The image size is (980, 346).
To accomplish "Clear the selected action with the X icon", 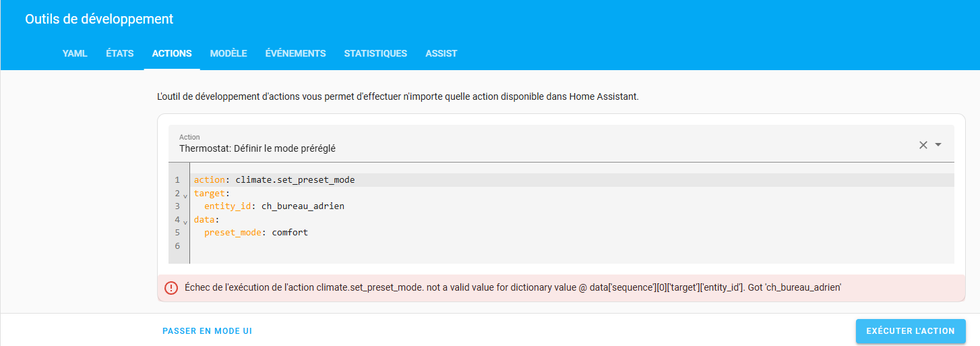I will pyautogui.click(x=923, y=145).
